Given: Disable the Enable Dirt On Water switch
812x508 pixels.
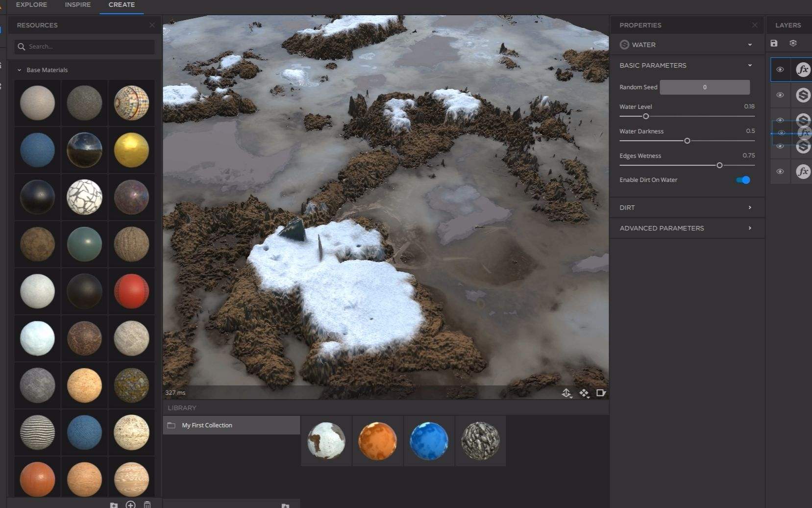Looking at the screenshot, I should 743,180.
